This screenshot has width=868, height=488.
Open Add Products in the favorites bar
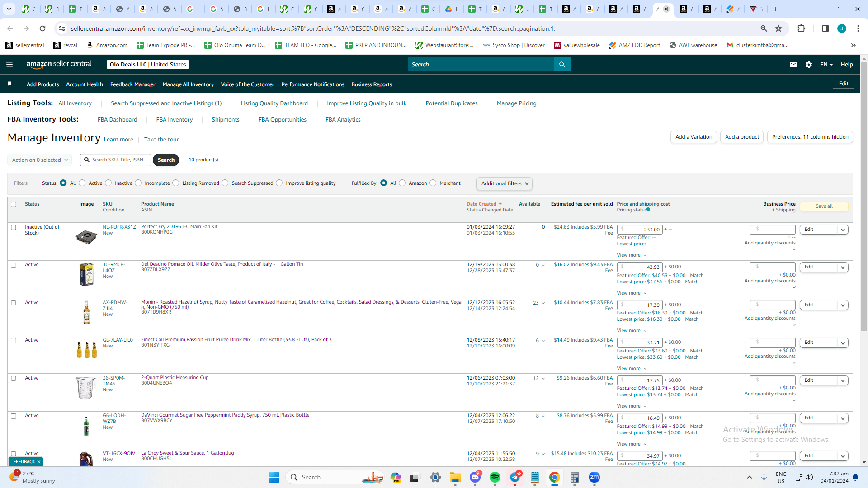[43, 84]
